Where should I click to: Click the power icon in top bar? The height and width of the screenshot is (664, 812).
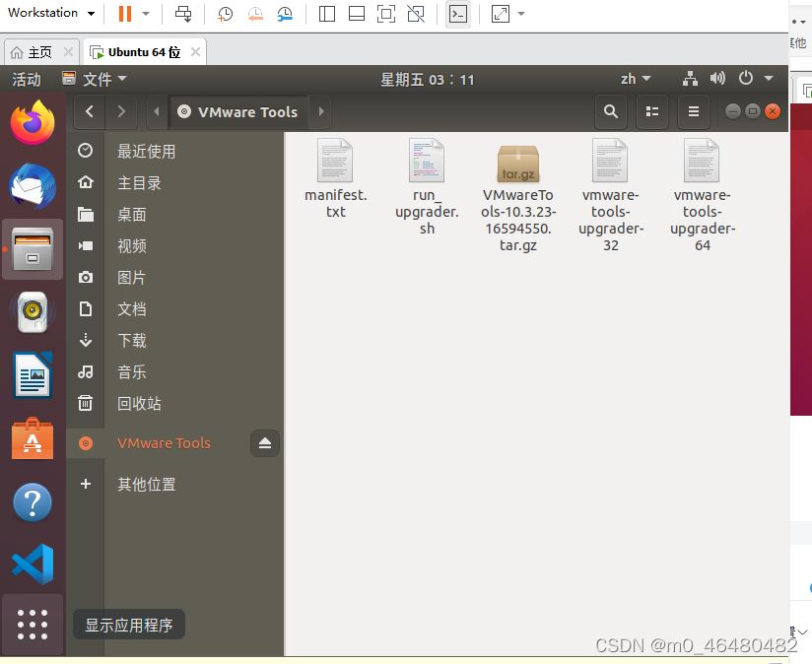(746, 78)
